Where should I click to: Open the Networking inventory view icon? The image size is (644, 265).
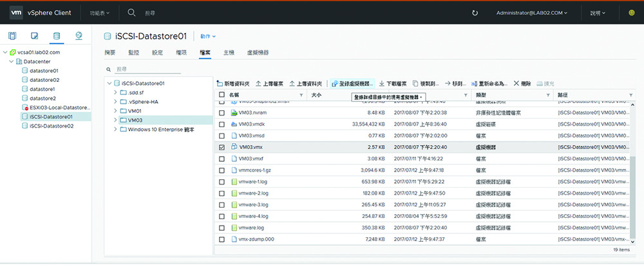(79, 36)
